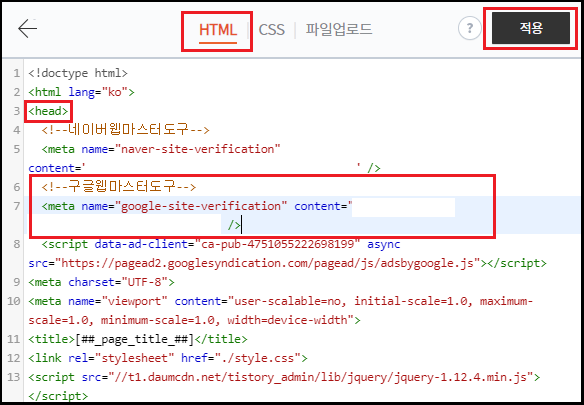The image size is (584, 405).
Task: Click line number 7 in the gutter
Action: click(17, 206)
